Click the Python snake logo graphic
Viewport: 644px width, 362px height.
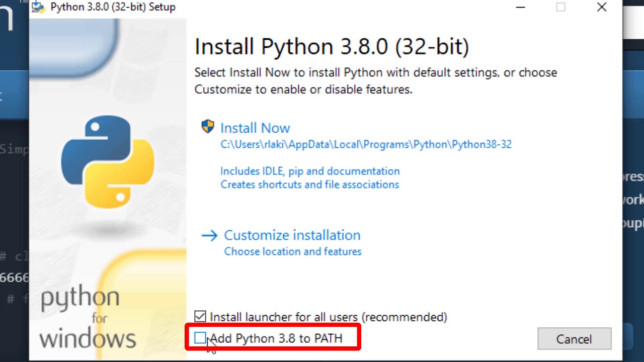click(108, 162)
